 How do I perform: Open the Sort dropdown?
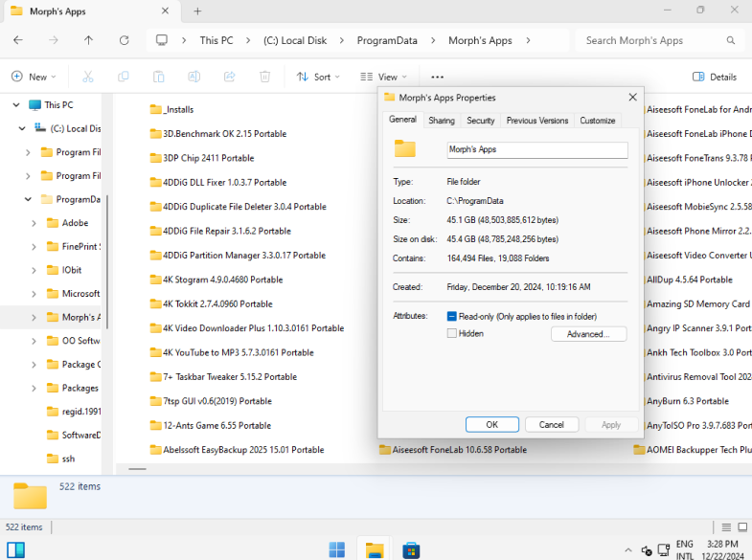318,77
